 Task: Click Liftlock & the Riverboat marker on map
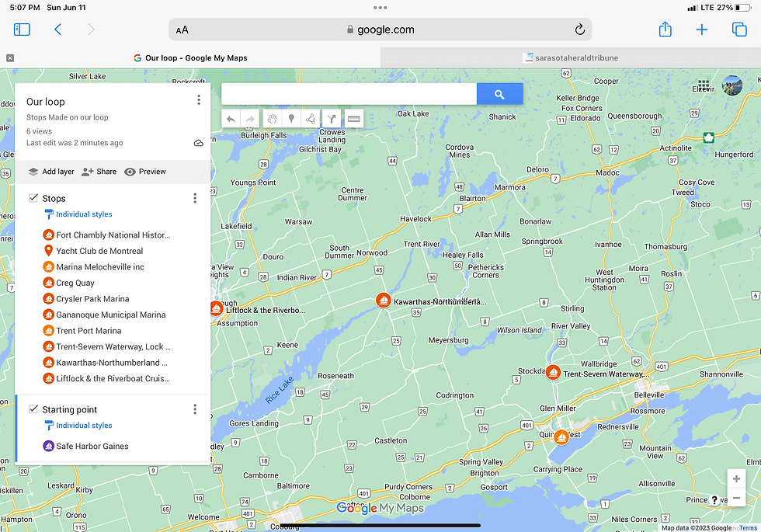coord(216,308)
